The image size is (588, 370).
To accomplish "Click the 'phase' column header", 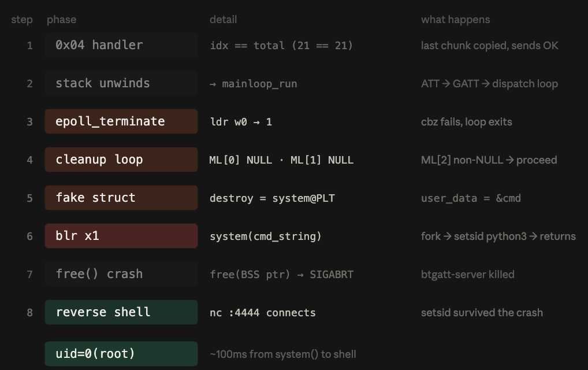I will (x=61, y=20).
